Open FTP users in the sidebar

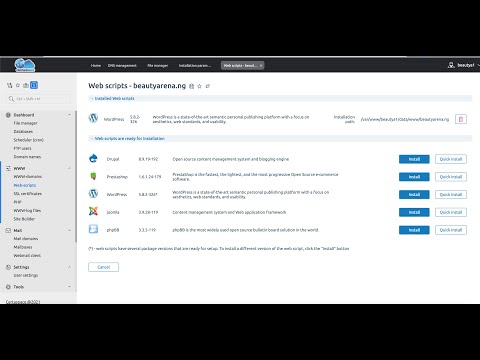[x=22, y=148]
